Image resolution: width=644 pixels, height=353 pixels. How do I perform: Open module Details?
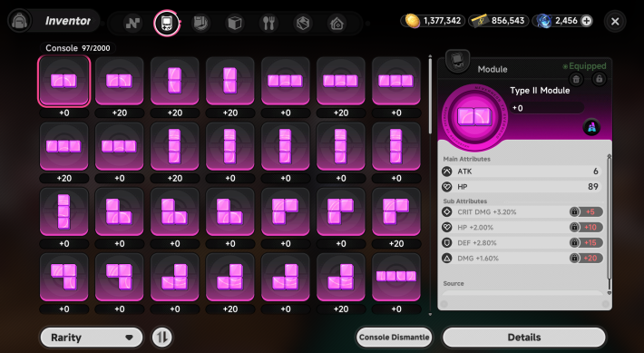click(524, 338)
